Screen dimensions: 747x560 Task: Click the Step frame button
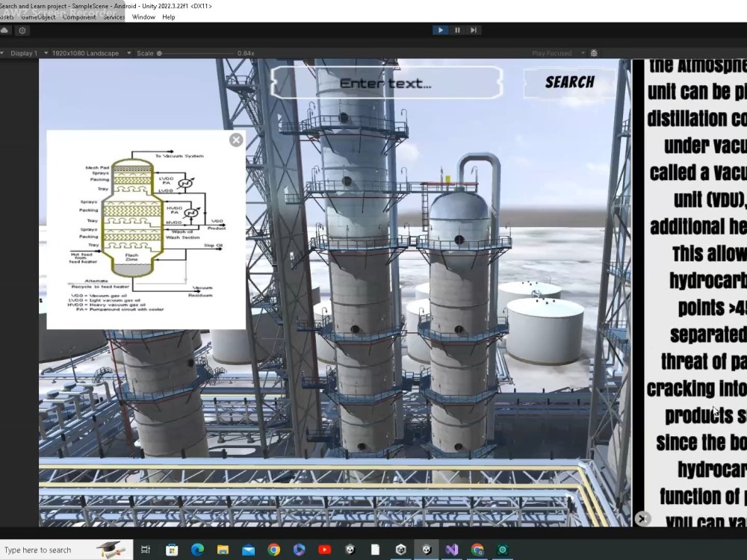pyautogui.click(x=473, y=30)
